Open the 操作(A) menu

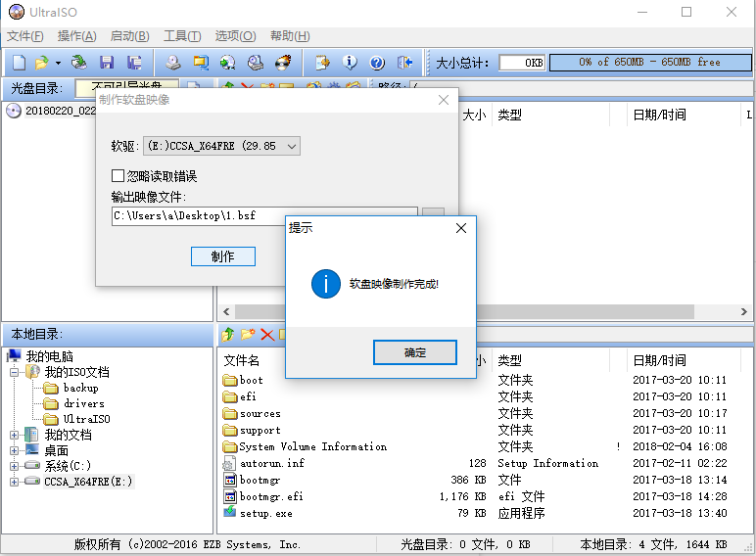76,36
